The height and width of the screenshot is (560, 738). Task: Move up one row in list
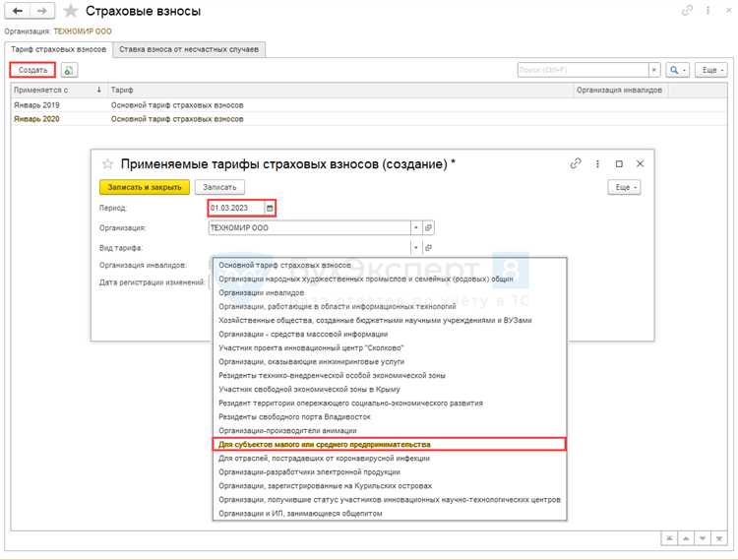(x=686, y=538)
